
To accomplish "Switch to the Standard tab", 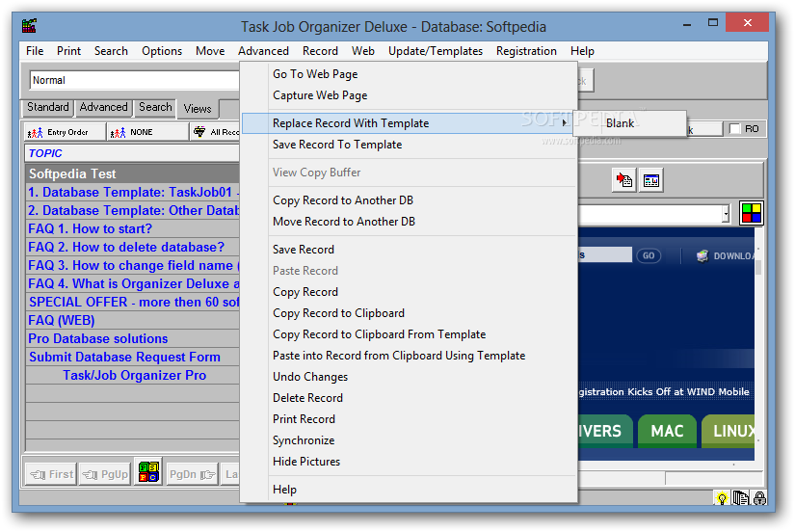I will [x=47, y=108].
